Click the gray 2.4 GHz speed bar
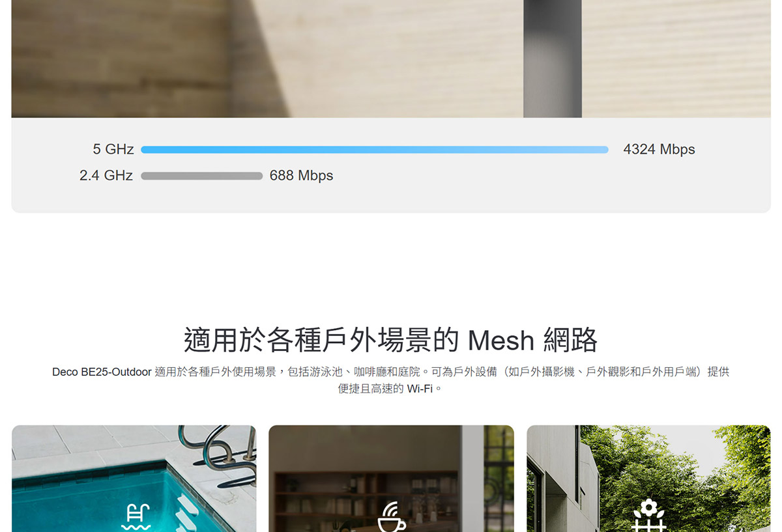Viewport: 782px width, 532px height. 202,176
